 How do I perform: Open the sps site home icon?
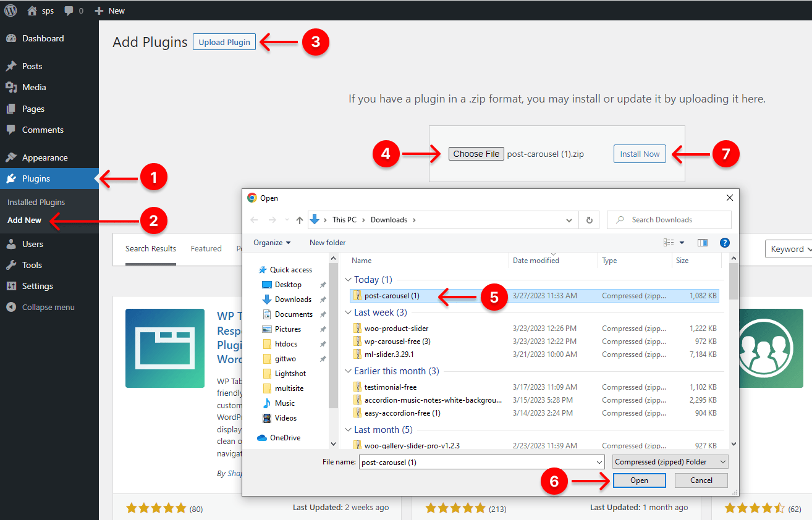click(33, 10)
